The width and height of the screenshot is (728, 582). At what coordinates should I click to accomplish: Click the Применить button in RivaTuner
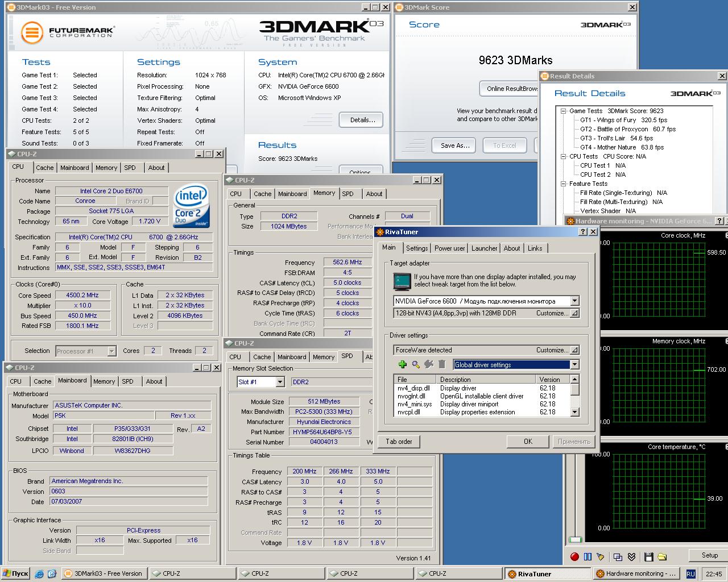coord(574,442)
